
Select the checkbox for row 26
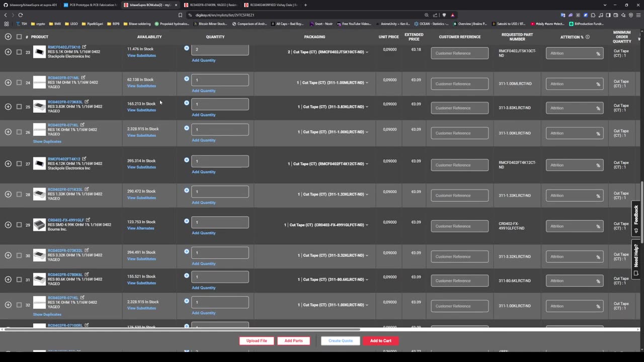coord(19,132)
